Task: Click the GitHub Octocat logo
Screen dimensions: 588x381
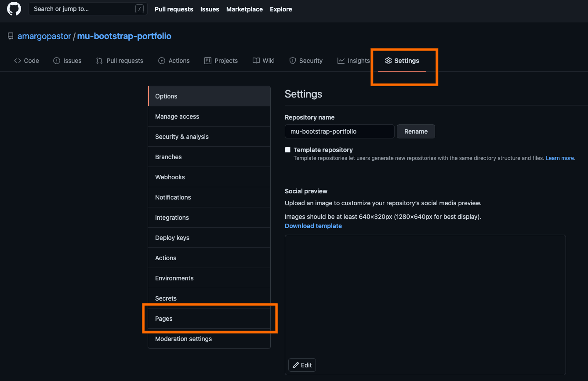Action: (14, 9)
